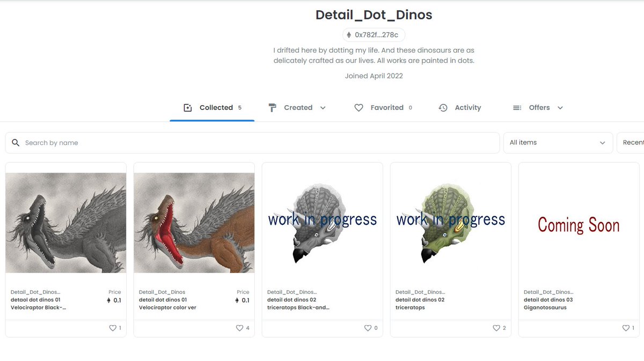644x361 pixels.
Task: Click collection link on Velociraptor color card
Action: point(162,292)
